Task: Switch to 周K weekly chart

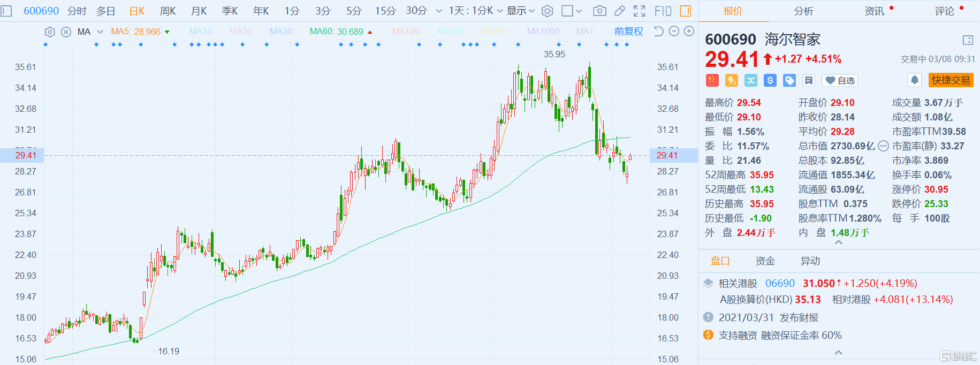Action: point(168,11)
